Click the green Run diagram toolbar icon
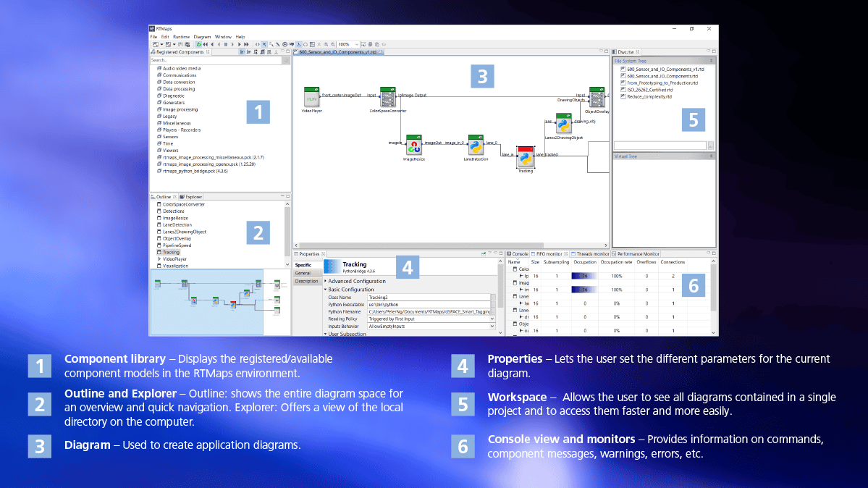The width and height of the screenshot is (868, 488). pos(198,44)
